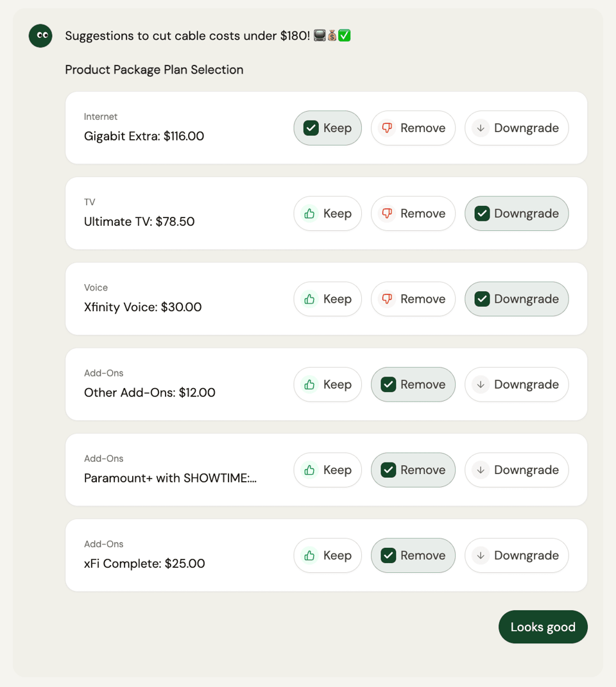The image size is (616, 687).
Task: Click thumbs-up icon for Other Add-Ons
Action: [x=309, y=384]
